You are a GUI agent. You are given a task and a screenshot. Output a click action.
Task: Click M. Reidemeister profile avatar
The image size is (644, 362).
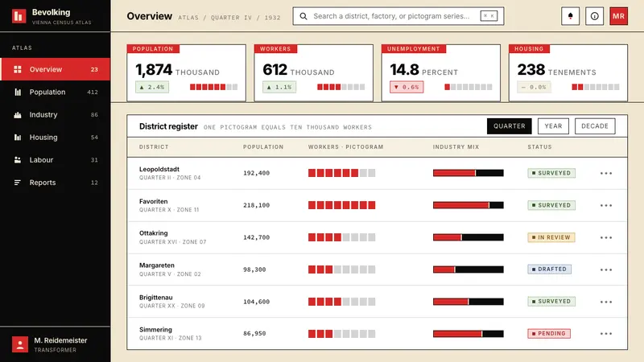(x=19, y=344)
